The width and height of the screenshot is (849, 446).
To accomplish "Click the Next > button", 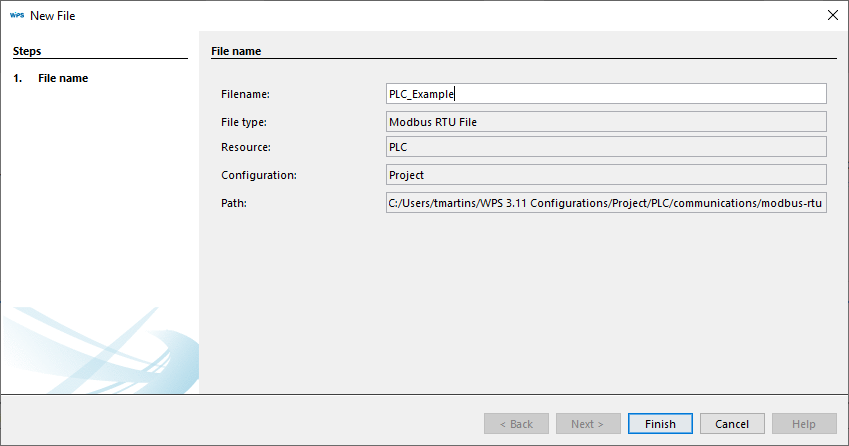I will (x=588, y=424).
